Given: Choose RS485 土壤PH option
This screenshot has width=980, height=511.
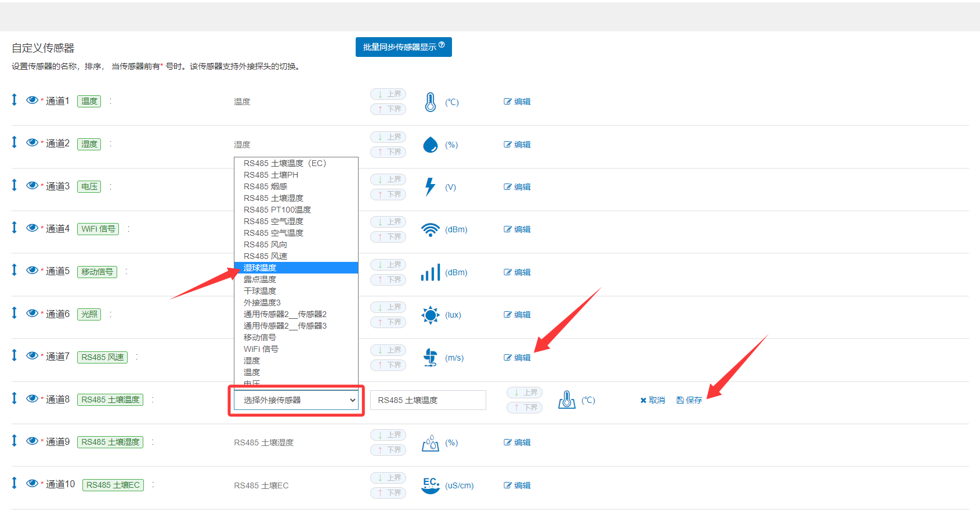Looking at the screenshot, I should point(296,175).
